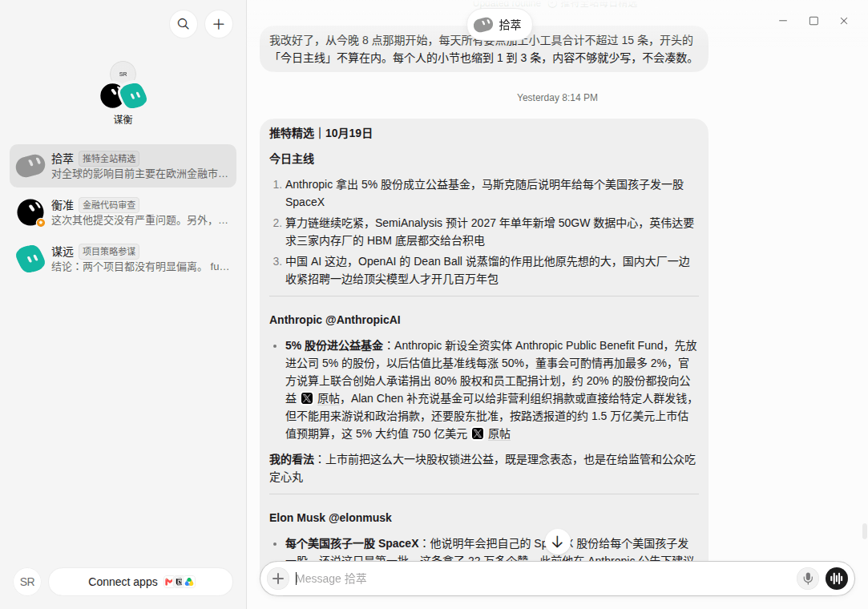868x609 pixels.
Task: Click the Yesterday 8:14 PM timestamp
Action: [558, 98]
